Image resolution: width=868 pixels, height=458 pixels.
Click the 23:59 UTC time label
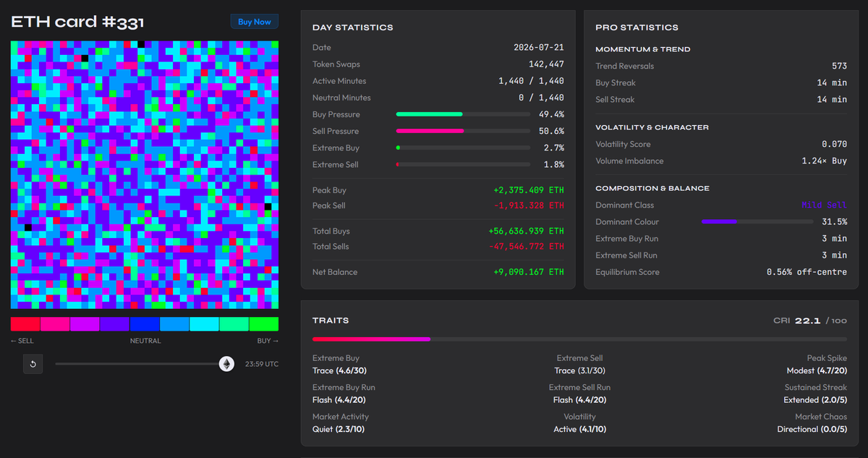point(262,364)
